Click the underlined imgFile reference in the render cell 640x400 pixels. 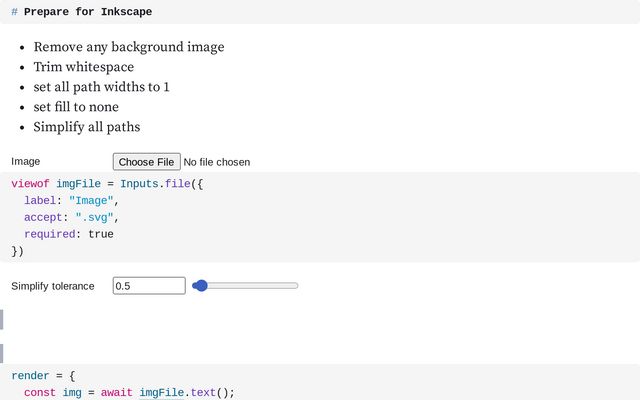pos(162,393)
